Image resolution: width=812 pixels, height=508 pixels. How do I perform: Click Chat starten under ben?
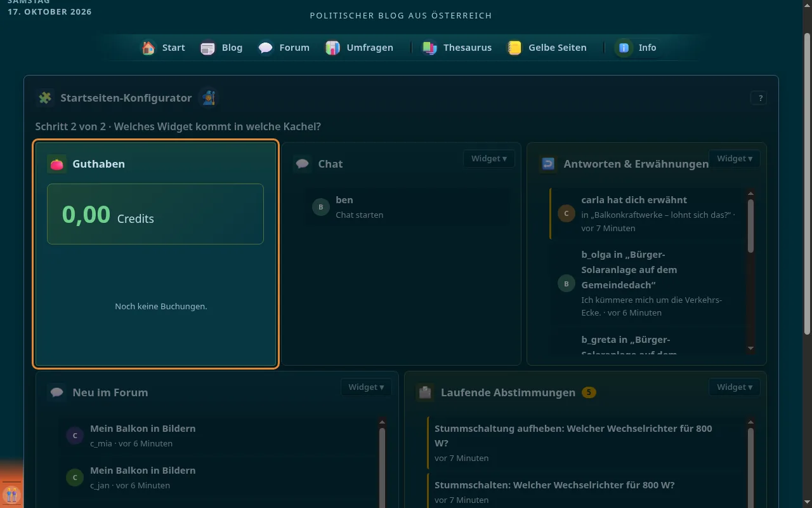tap(359, 215)
